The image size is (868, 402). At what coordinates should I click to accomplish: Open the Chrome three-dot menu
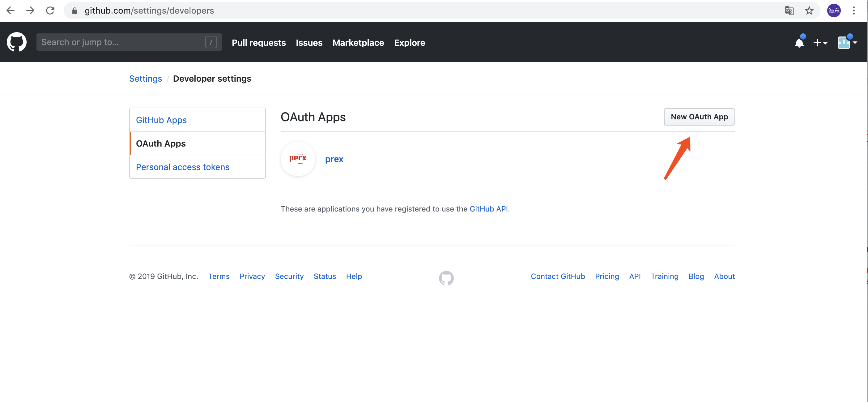tap(853, 11)
